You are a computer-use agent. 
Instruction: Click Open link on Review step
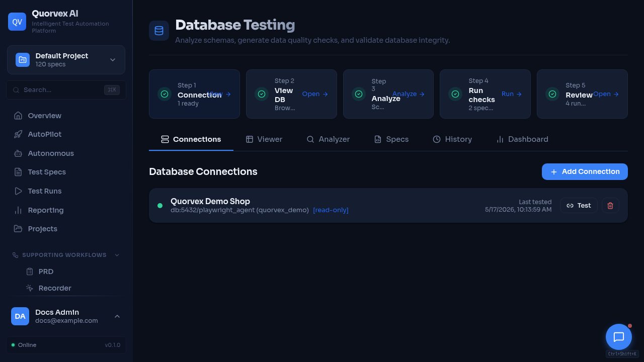606,94
